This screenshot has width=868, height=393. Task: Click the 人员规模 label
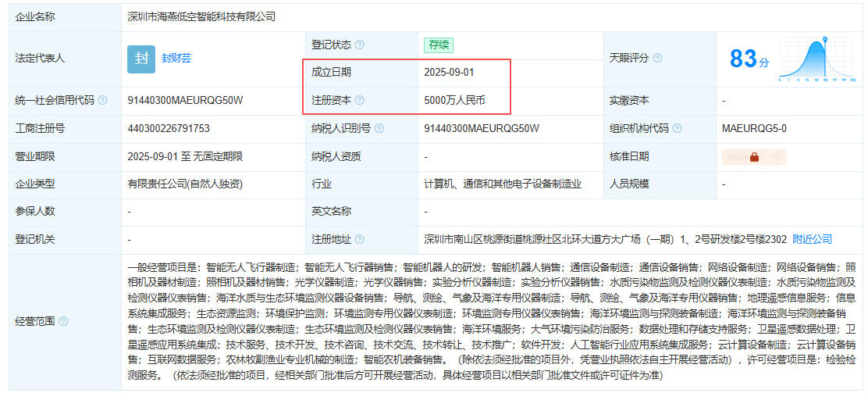coord(629,184)
